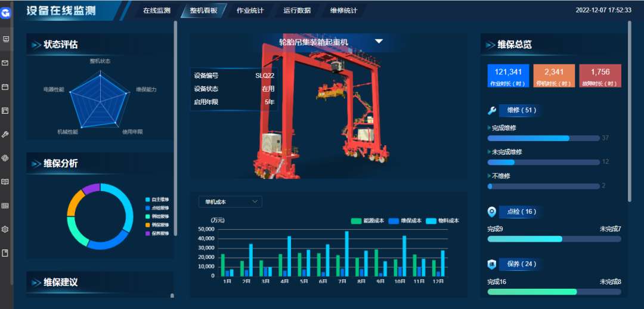Screen dimensions: 644x309
Task: Click the calendar icon in left sidebar
Action: click(5, 87)
